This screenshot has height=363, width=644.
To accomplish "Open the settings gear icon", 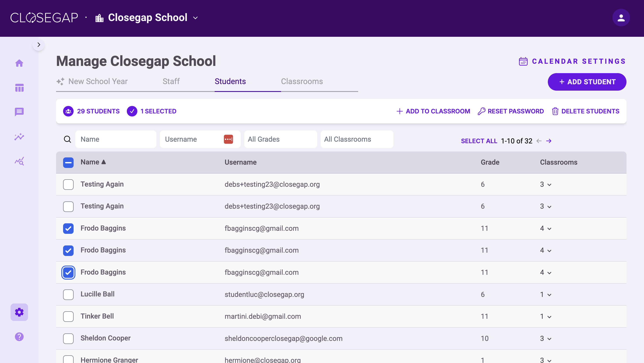I will (x=19, y=312).
